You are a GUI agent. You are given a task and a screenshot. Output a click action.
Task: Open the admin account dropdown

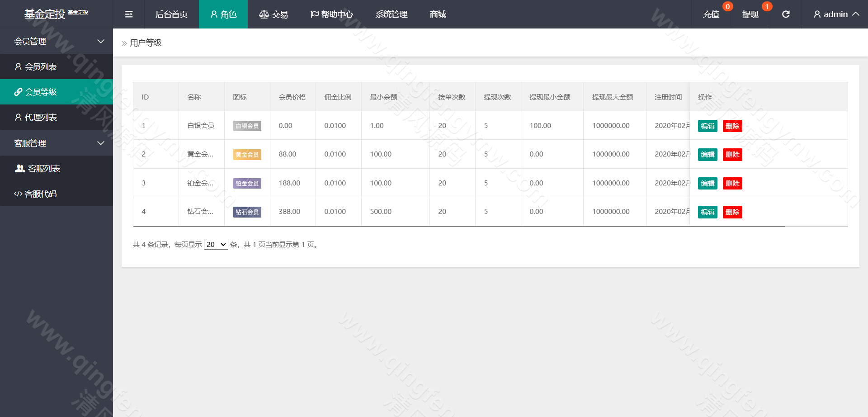point(833,14)
